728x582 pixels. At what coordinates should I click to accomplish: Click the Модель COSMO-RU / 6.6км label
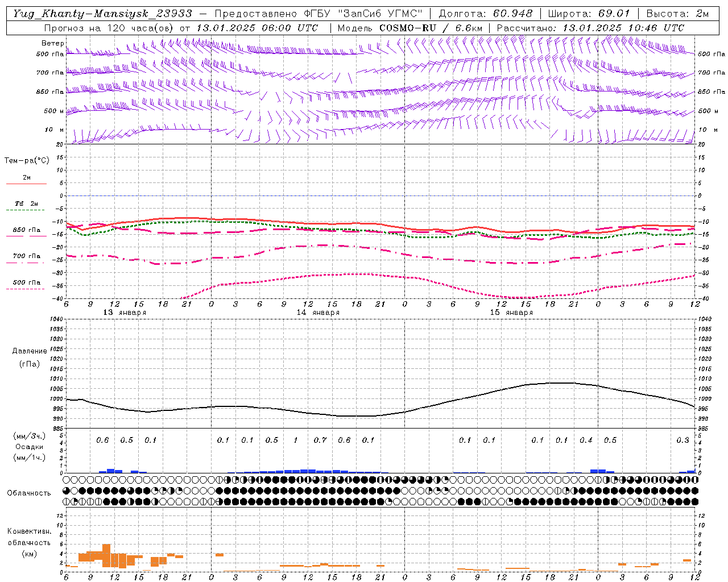click(409, 28)
